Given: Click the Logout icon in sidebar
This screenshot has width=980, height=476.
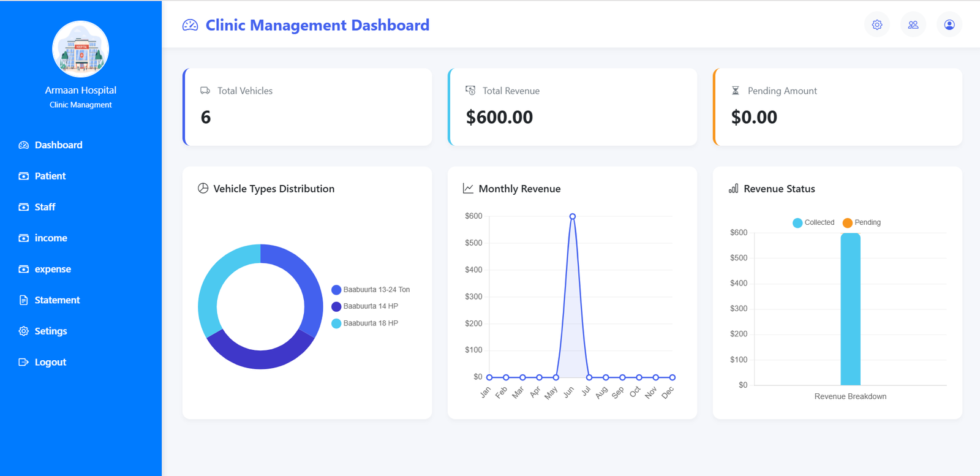Looking at the screenshot, I should point(24,363).
